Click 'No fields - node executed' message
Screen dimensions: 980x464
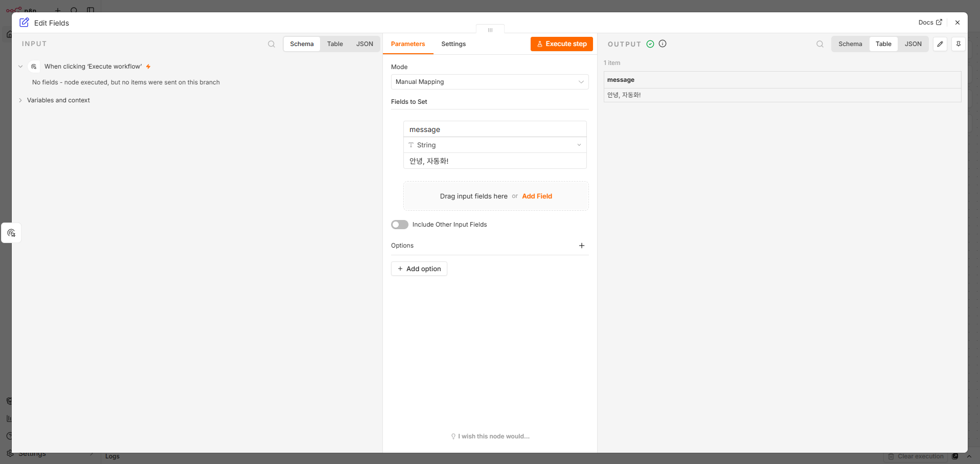coord(126,82)
